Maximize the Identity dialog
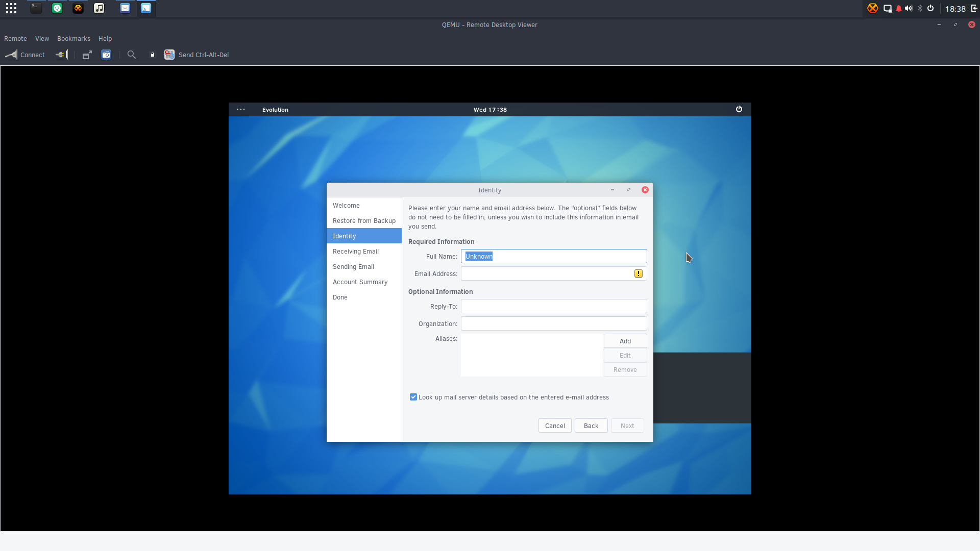Image resolution: width=980 pixels, height=551 pixels. point(629,190)
